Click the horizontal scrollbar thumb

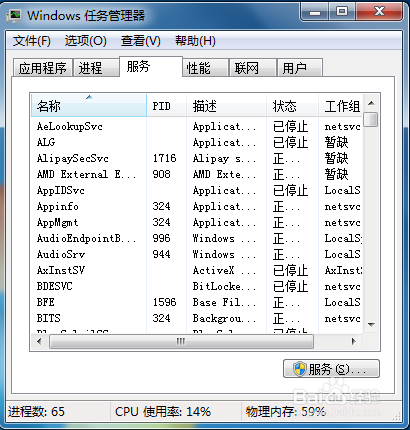[181, 341]
